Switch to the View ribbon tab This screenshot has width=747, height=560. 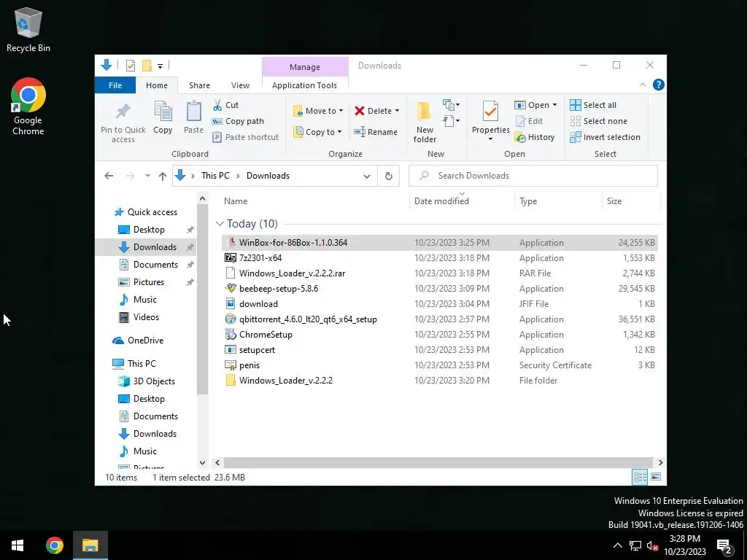(x=240, y=85)
